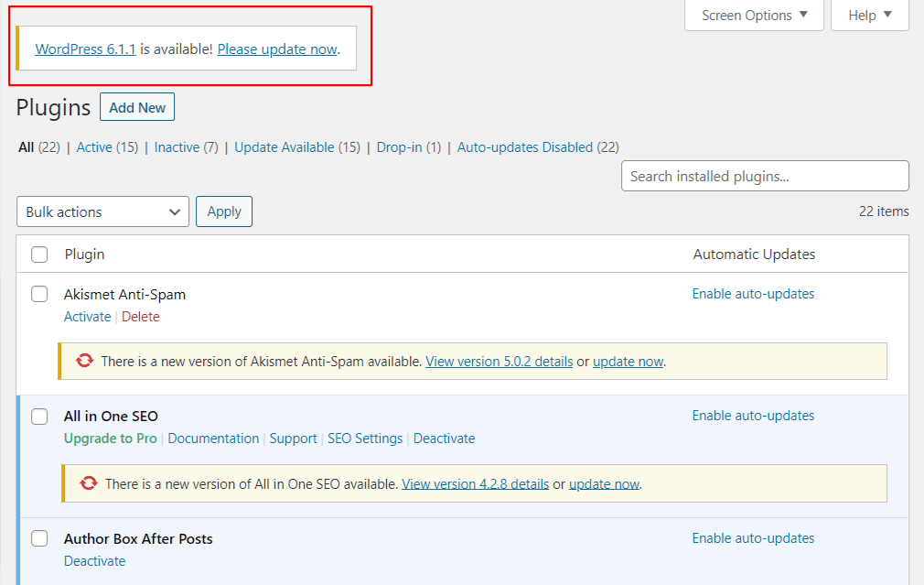Click the All in One SEO update refresh icon

(x=89, y=483)
